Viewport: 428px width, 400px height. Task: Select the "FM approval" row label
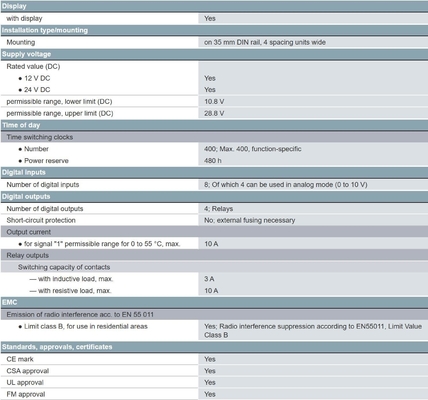(x=26, y=394)
